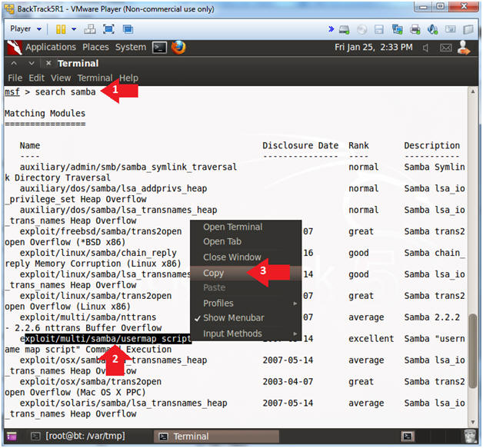Image resolution: width=483 pixels, height=448 pixels.
Task: Click the send Ctrl+Alt+Del icon in the VMware toolbar
Action: (x=90, y=29)
